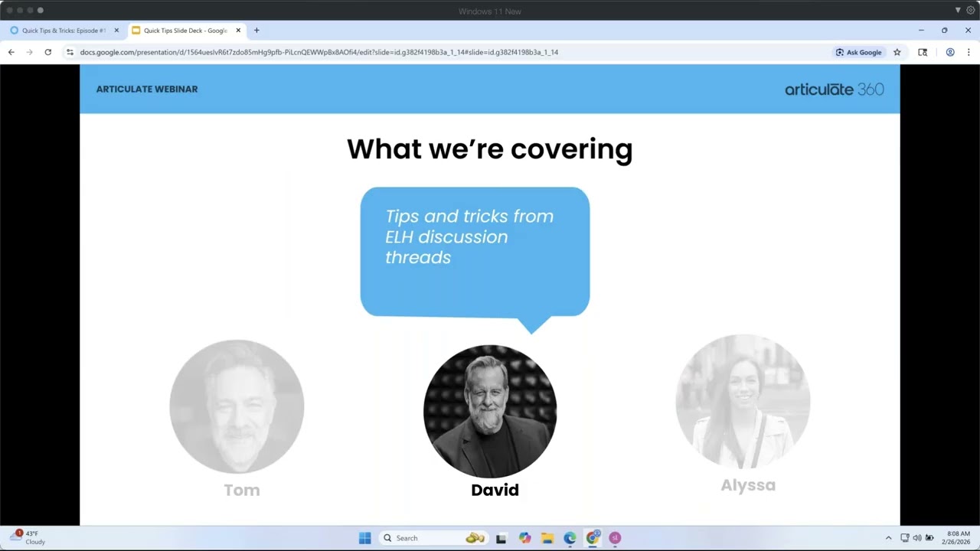Show hidden system tray icons

pyautogui.click(x=888, y=538)
